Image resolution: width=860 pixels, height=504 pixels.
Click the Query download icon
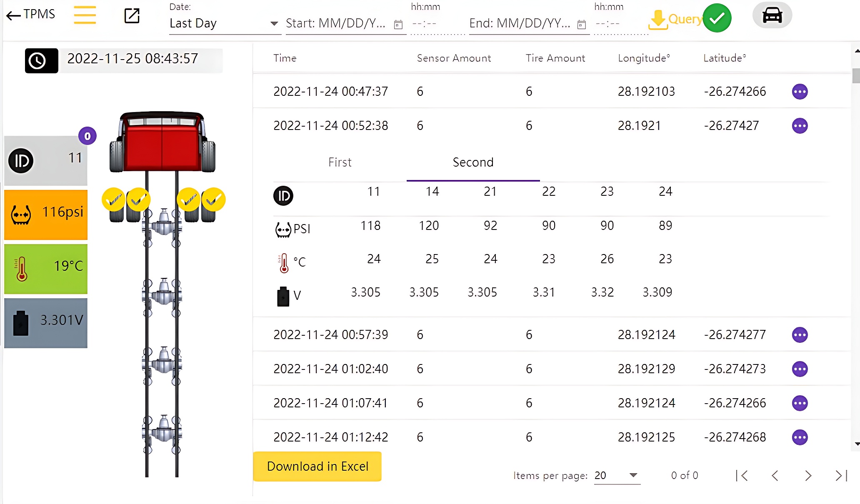click(x=658, y=17)
